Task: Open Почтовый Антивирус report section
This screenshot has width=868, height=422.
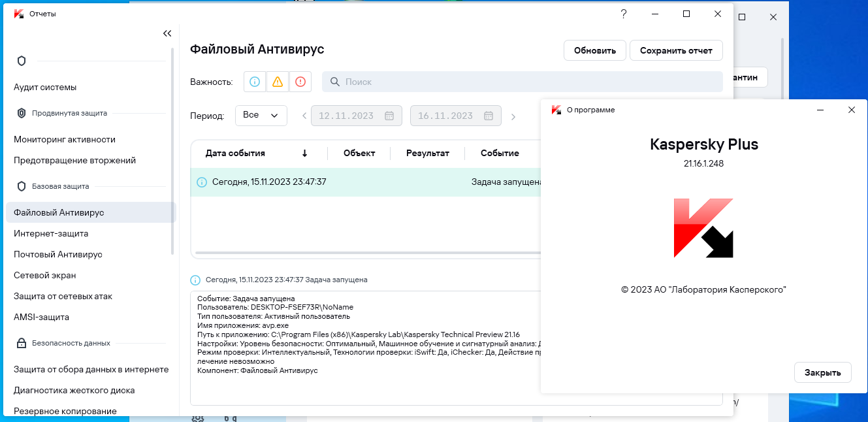Action: point(58,254)
